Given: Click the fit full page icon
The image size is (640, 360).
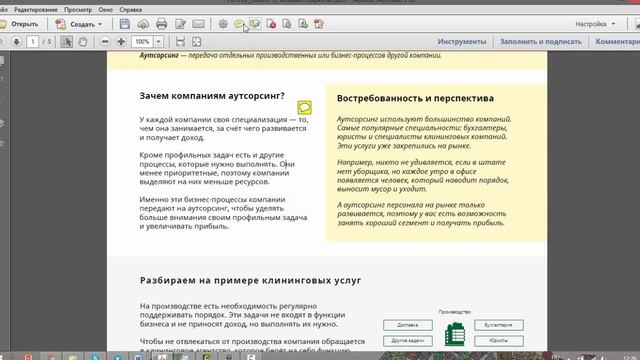Looking at the screenshot, I should coord(196,42).
